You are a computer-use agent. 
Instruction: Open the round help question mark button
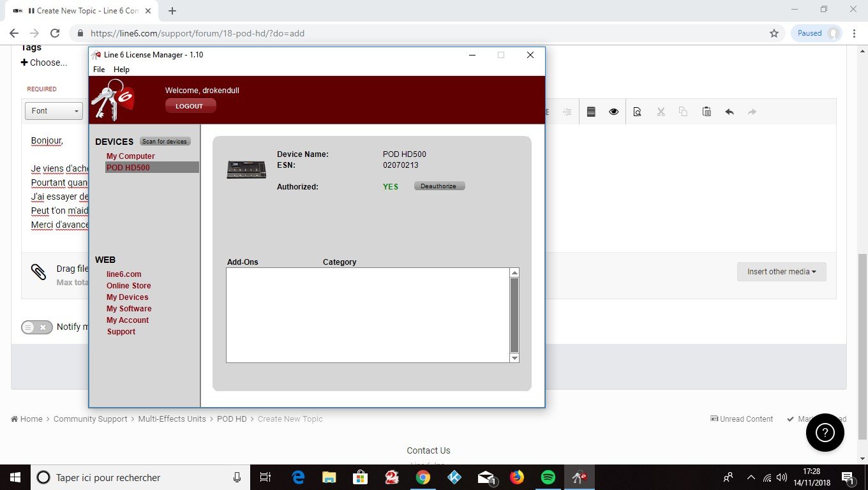[x=825, y=434]
